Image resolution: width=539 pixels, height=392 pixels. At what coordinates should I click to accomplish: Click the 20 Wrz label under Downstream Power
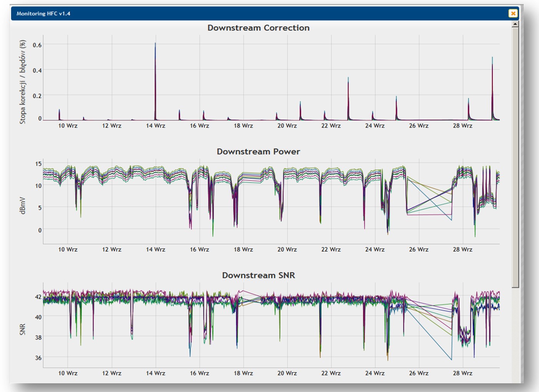click(287, 250)
